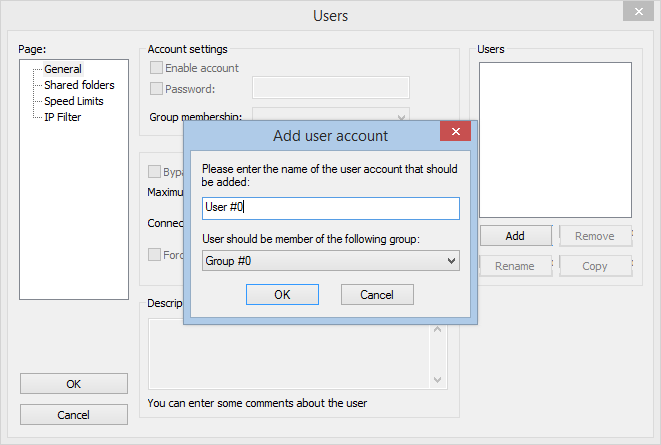Viewport: 661px width, 445px height.
Task: Confirm the new user with OK
Action: coord(282,294)
